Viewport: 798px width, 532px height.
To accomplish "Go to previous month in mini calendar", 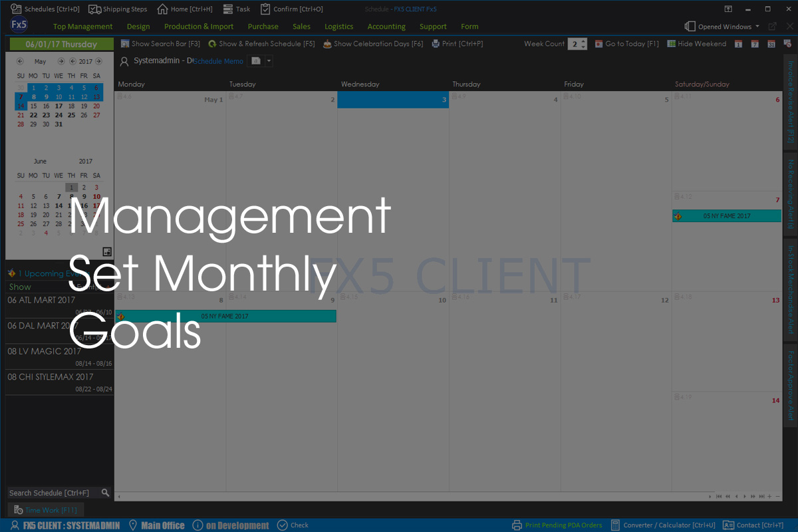I will pyautogui.click(x=21, y=61).
